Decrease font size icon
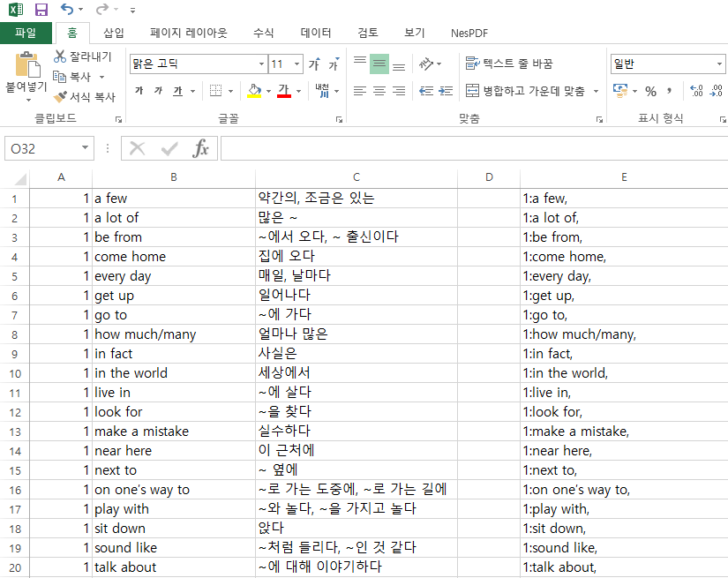The width and height of the screenshot is (728, 578). pos(334,64)
